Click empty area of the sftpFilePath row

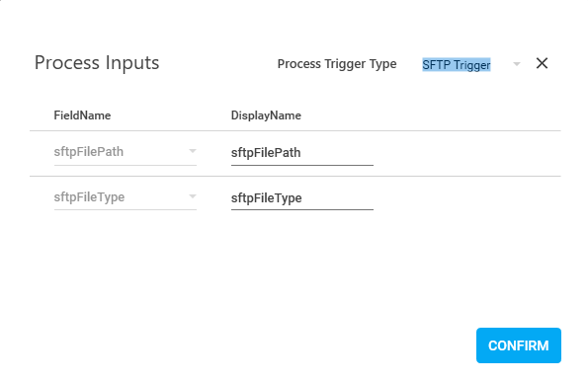pyautogui.click(x=466, y=154)
